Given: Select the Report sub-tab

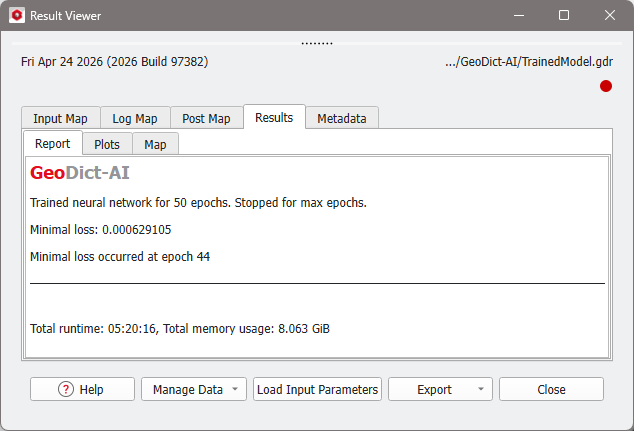Looking at the screenshot, I should click(53, 144).
